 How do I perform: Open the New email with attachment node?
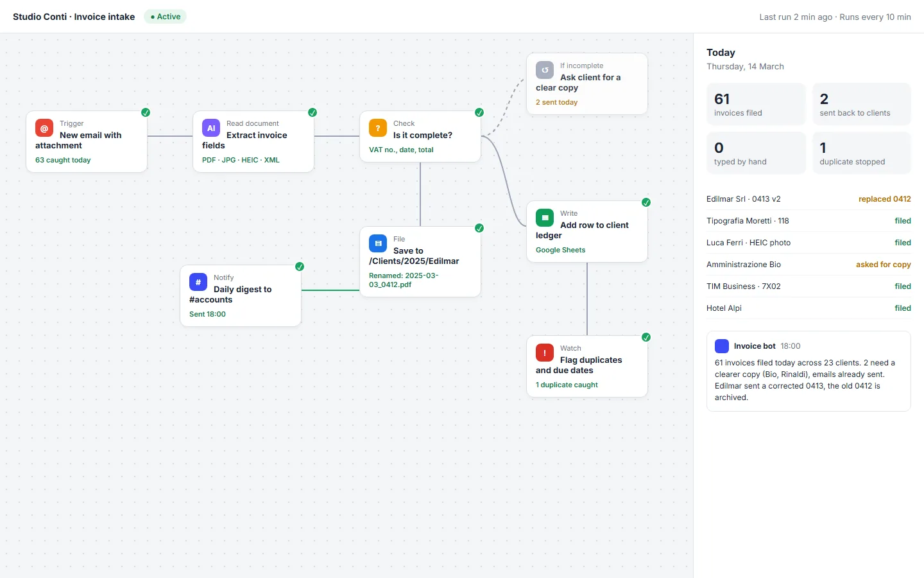pyautogui.click(x=87, y=141)
